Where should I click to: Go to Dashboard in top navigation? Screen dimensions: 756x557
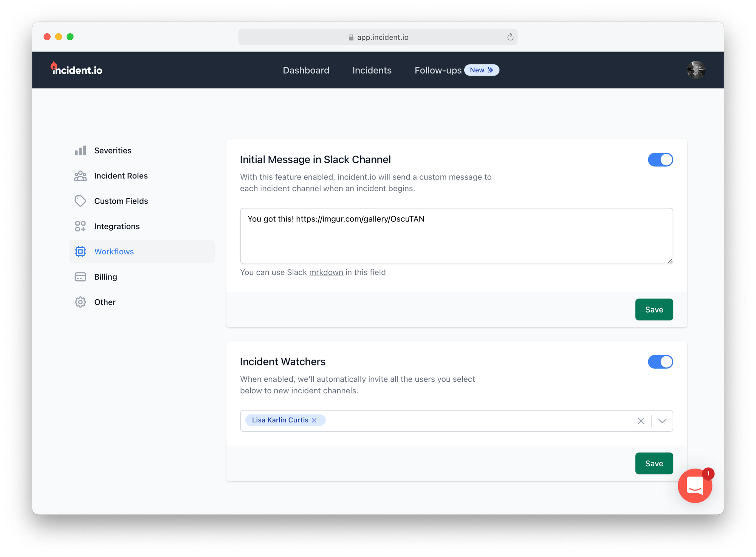[306, 70]
